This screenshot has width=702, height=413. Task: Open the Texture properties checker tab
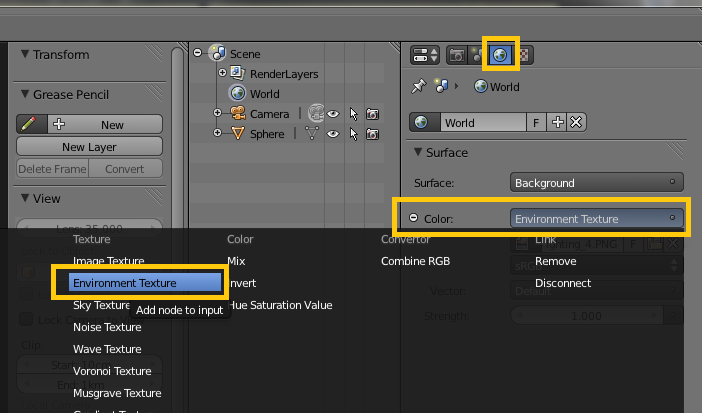click(523, 56)
